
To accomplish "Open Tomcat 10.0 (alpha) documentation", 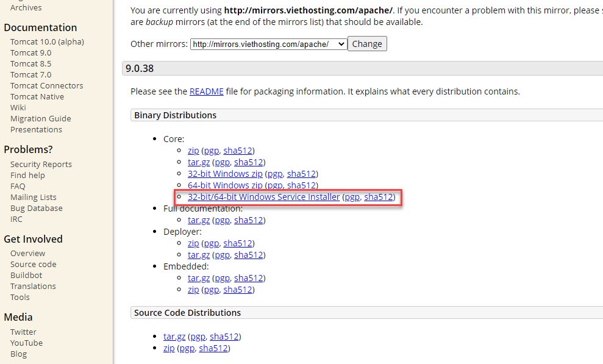I will (47, 41).
